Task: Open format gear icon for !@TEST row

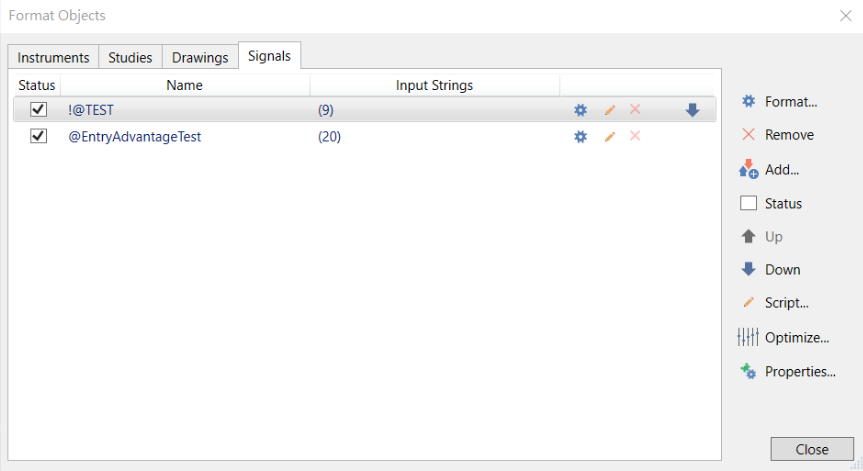Action: [x=580, y=110]
